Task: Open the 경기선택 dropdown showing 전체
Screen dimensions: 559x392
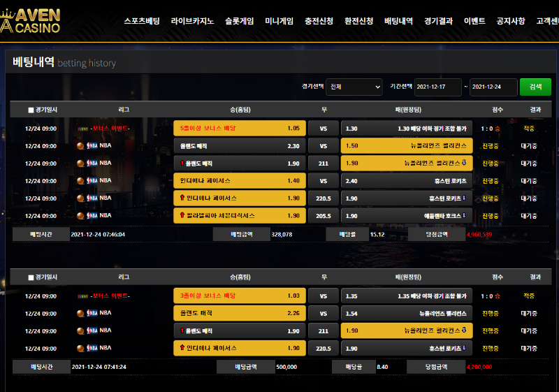Action: (354, 87)
